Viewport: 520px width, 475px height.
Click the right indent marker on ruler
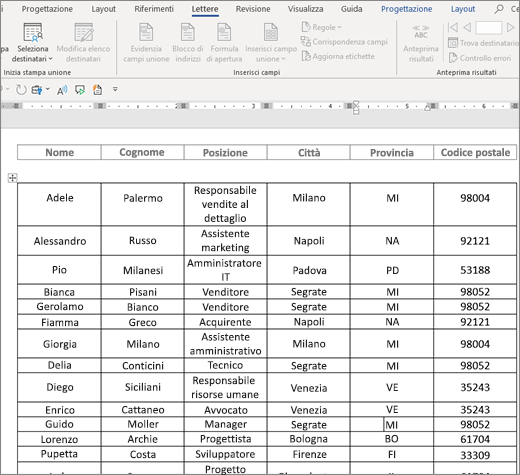tap(428, 108)
